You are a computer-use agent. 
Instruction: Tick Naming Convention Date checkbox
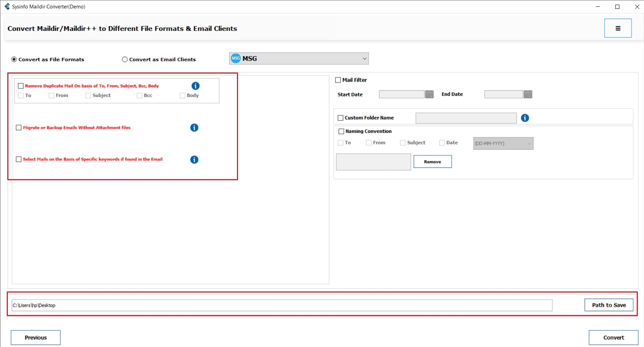(441, 143)
